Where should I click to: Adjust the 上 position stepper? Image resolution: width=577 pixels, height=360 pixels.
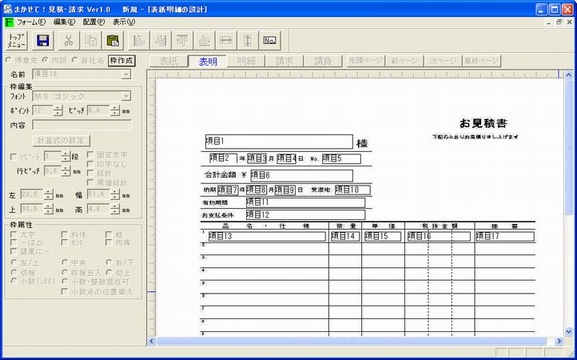[48, 209]
